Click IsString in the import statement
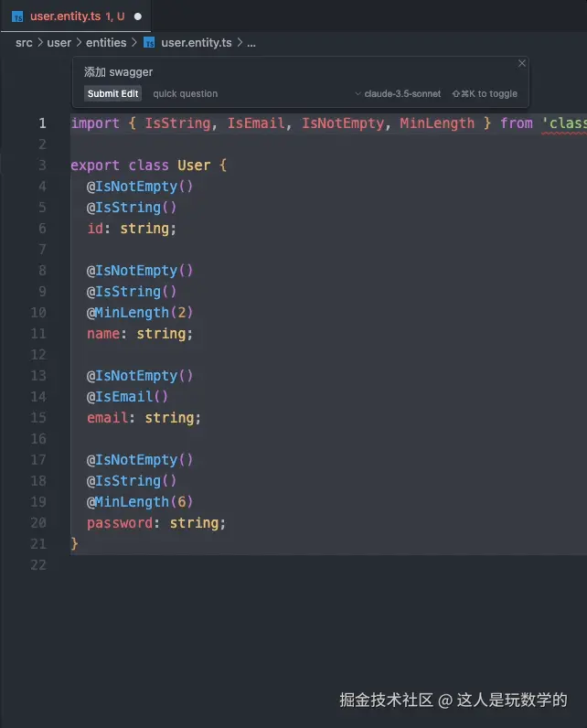The height and width of the screenshot is (728, 587). pyautogui.click(x=177, y=123)
